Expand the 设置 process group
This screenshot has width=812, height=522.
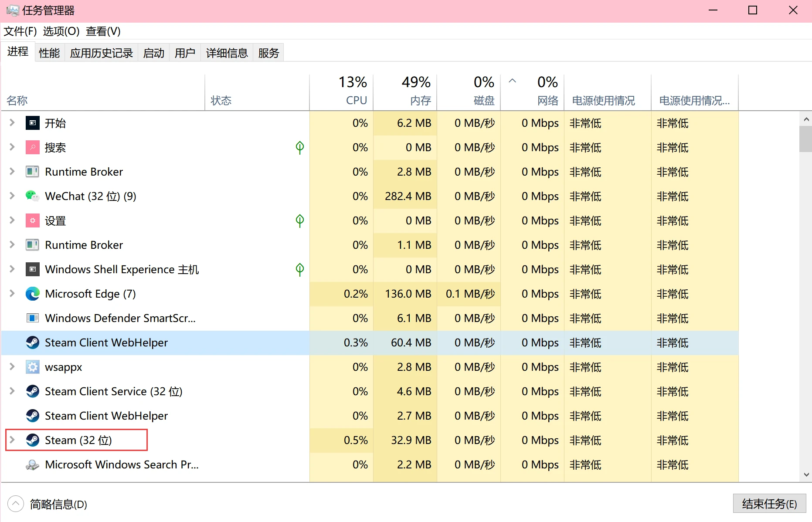[12, 221]
